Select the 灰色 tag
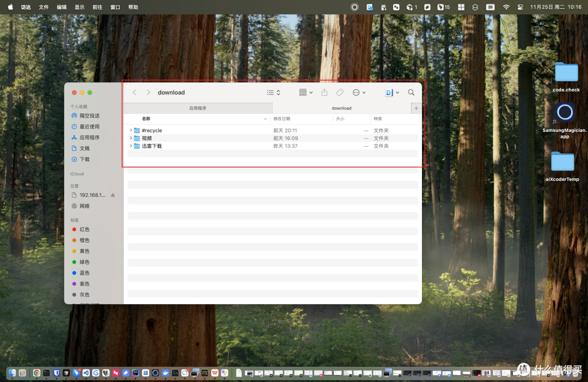The height and width of the screenshot is (382, 588). [81, 295]
